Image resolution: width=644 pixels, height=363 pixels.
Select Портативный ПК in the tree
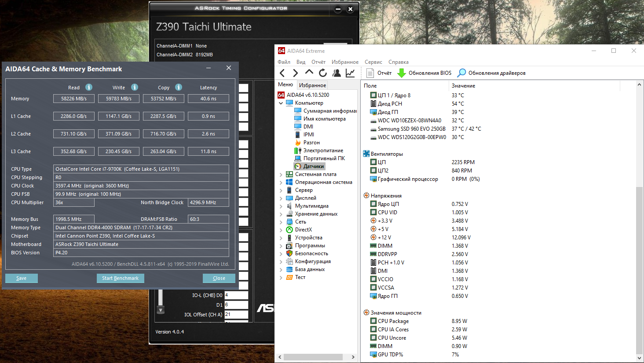coord(320,158)
